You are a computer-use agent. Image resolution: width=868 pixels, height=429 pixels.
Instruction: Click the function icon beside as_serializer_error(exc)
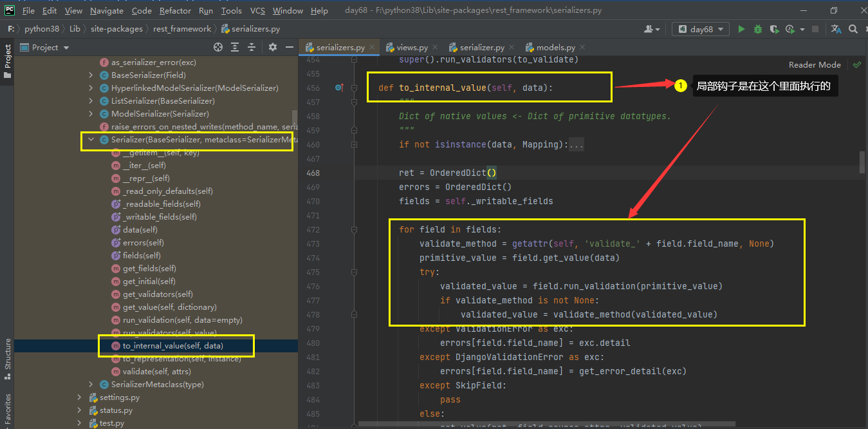coord(104,62)
